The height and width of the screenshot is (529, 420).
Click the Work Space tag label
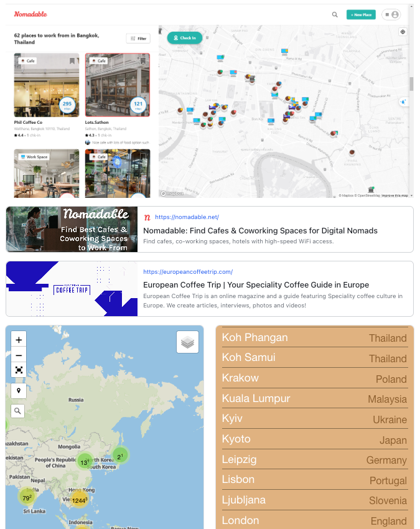(x=34, y=157)
